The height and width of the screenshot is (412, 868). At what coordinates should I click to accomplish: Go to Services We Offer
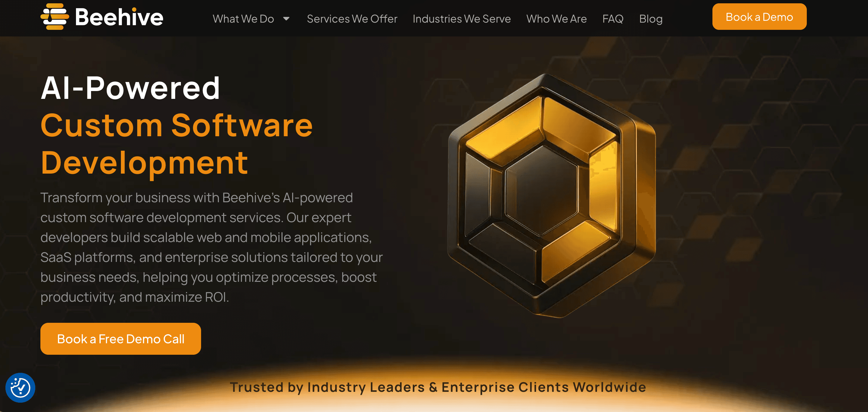tap(352, 19)
